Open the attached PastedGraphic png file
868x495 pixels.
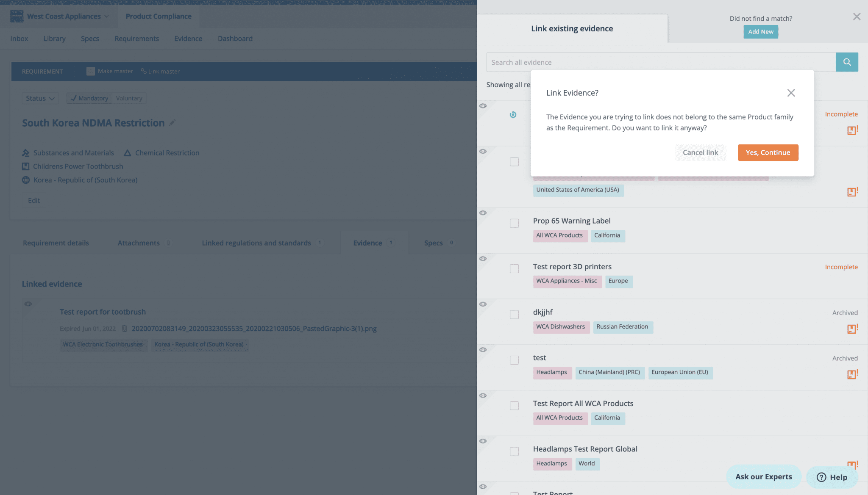click(x=254, y=329)
